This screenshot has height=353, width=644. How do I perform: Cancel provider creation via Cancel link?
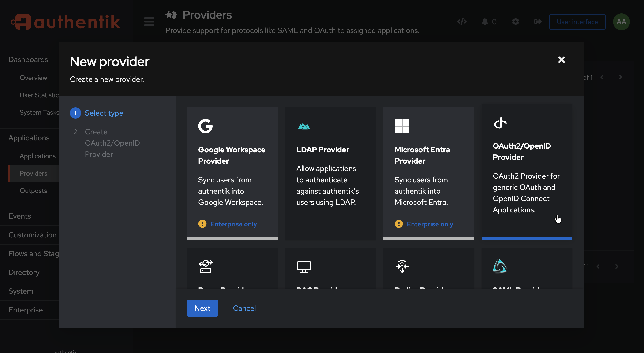[x=244, y=308]
